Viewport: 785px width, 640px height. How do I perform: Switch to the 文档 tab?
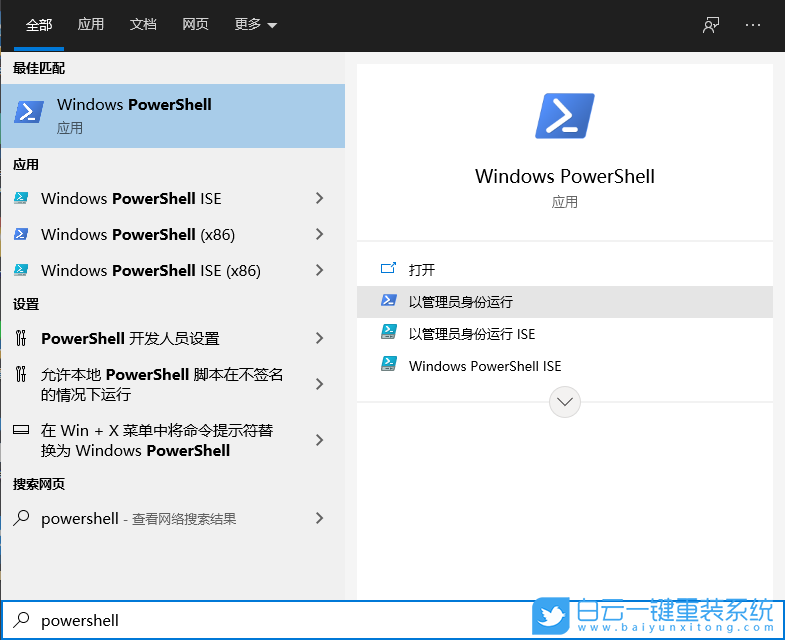pyautogui.click(x=143, y=24)
